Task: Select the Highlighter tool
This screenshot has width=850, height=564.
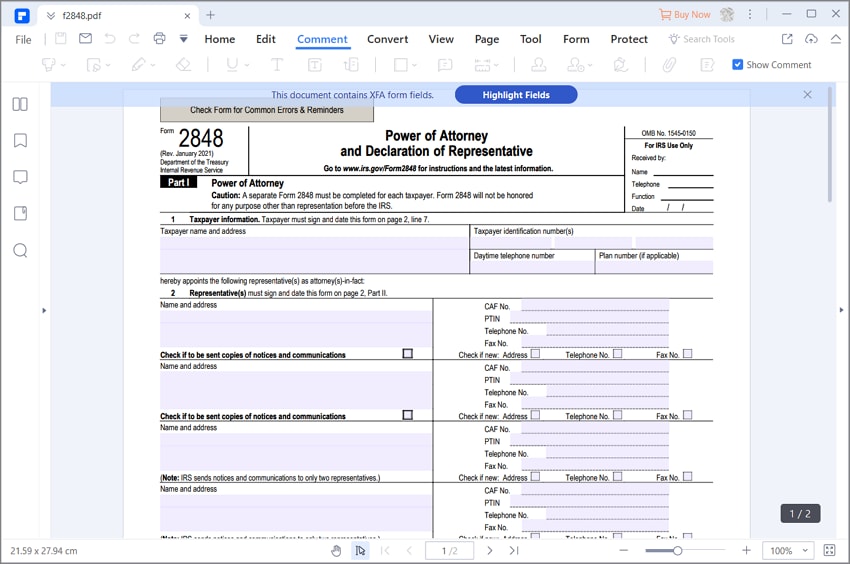Action: tap(49, 65)
